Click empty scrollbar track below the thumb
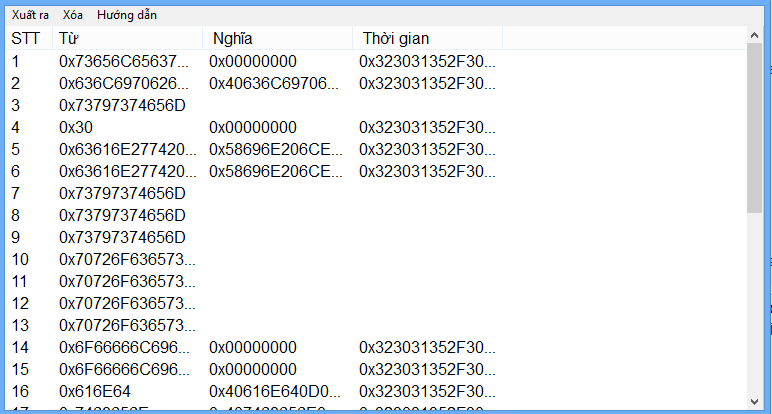This screenshot has width=772, height=414. pyautogui.click(x=754, y=303)
